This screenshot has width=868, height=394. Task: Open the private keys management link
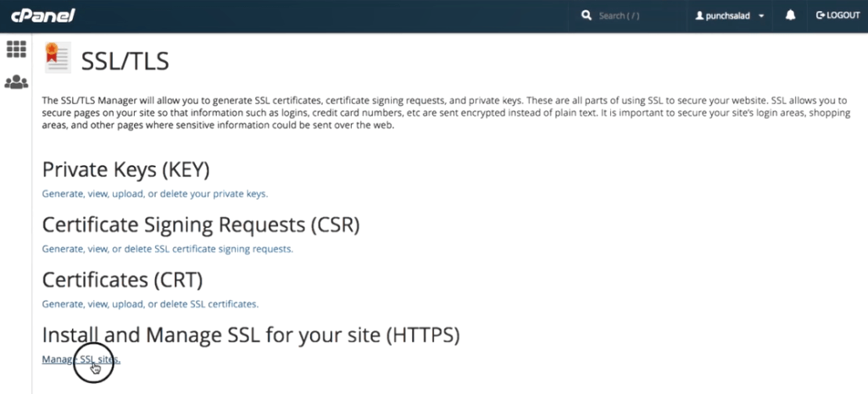pos(155,194)
